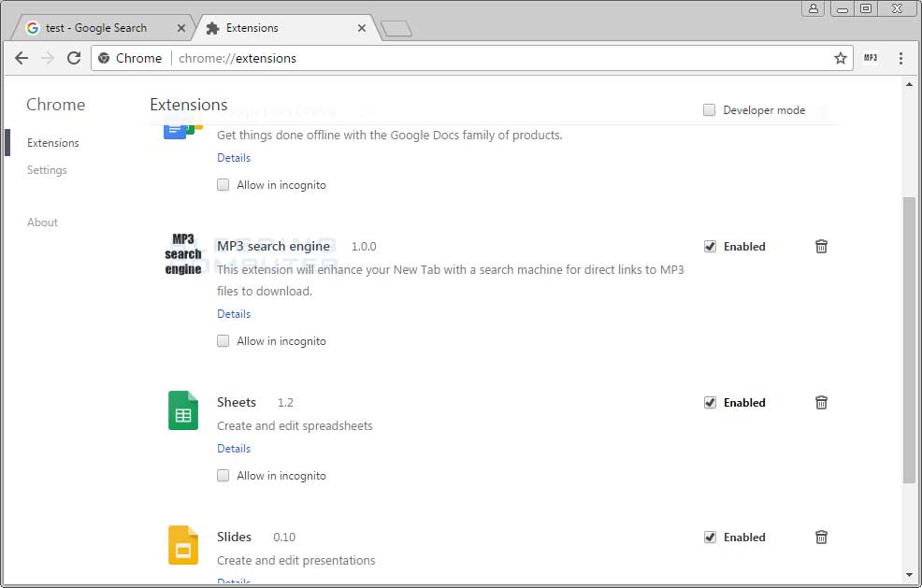Open Details for Google Docs Offline
The image size is (922, 588).
tap(234, 158)
